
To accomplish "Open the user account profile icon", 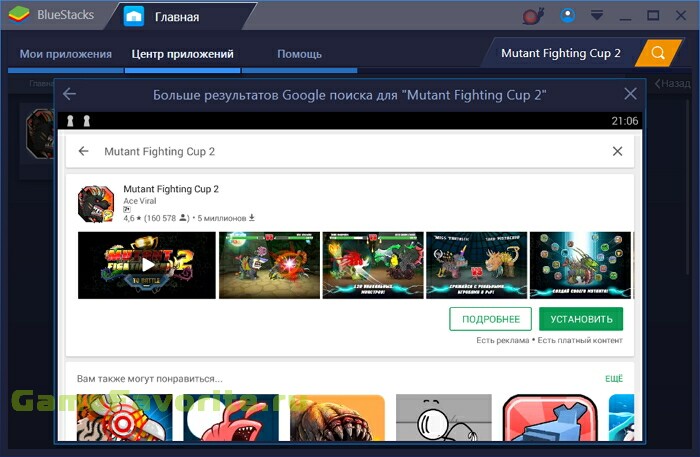I will (568, 16).
